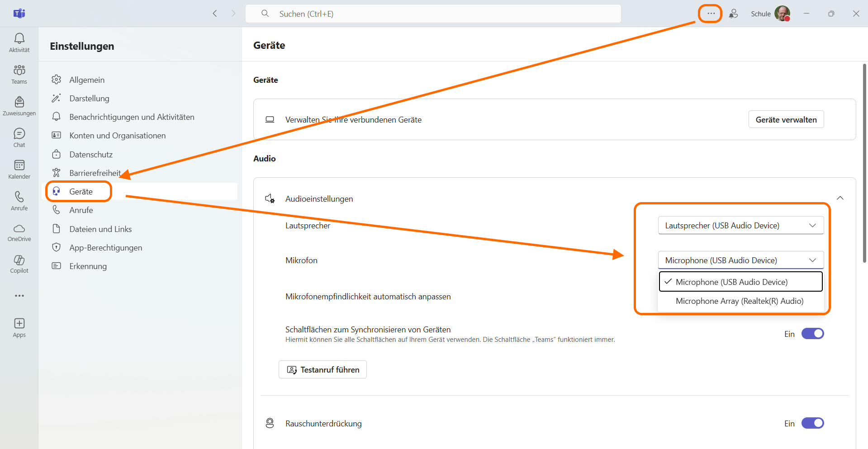The image size is (868, 449).
Task: Start a test call with Testanruf führen
Action: (x=323, y=369)
